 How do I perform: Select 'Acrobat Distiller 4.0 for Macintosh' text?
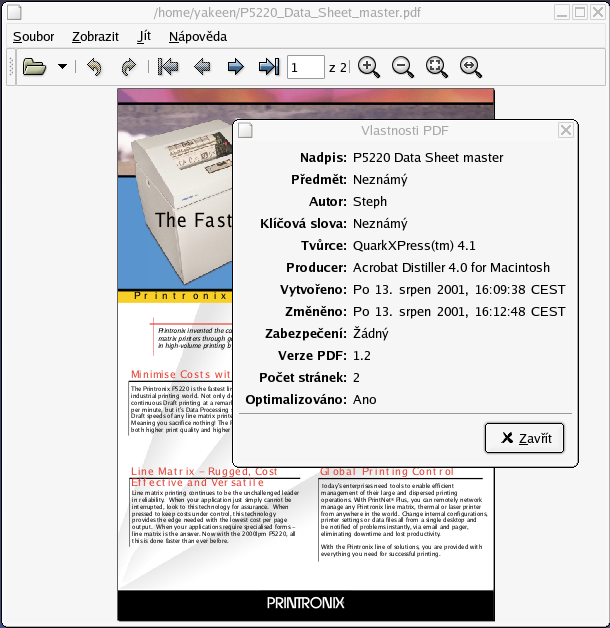[x=451, y=268]
